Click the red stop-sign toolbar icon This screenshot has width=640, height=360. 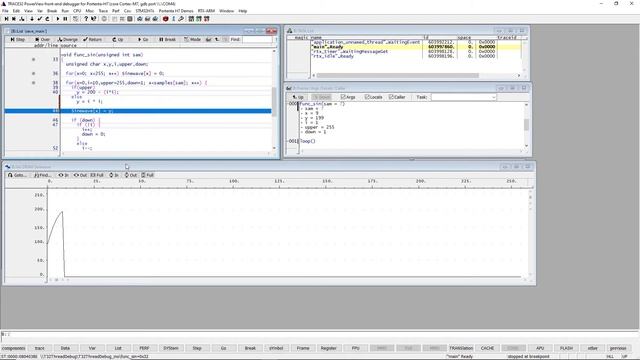click(x=165, y=19)
